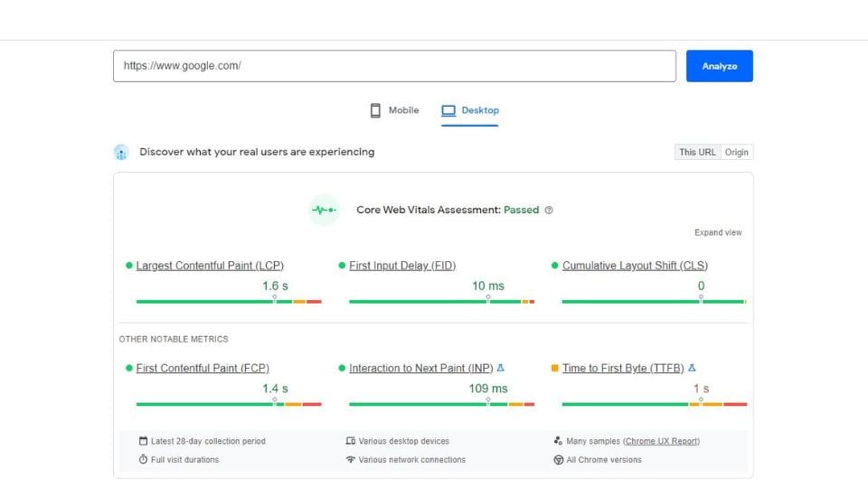Viewport: 868px width, 488px height.
Task: Click the green status dot beside FCP
Action: pos(129,368)
